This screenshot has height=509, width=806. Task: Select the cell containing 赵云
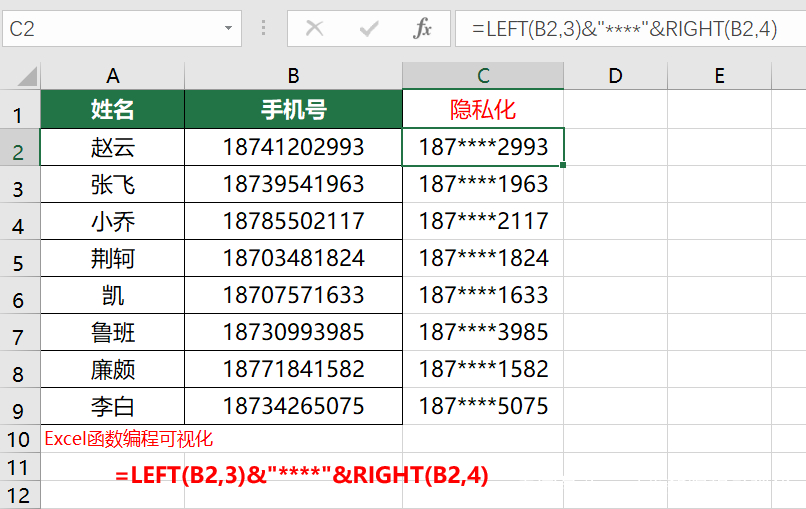113,147
